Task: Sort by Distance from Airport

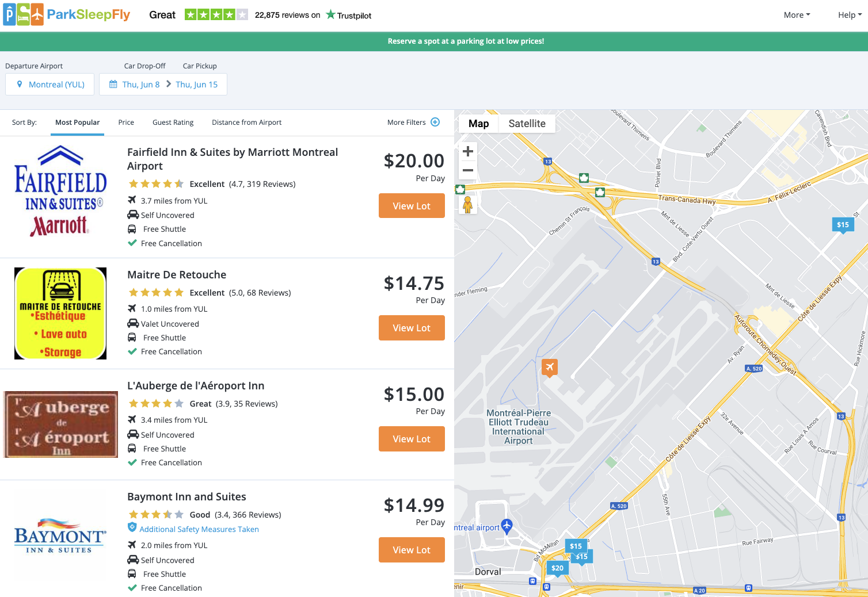Action: coord(246,123)
